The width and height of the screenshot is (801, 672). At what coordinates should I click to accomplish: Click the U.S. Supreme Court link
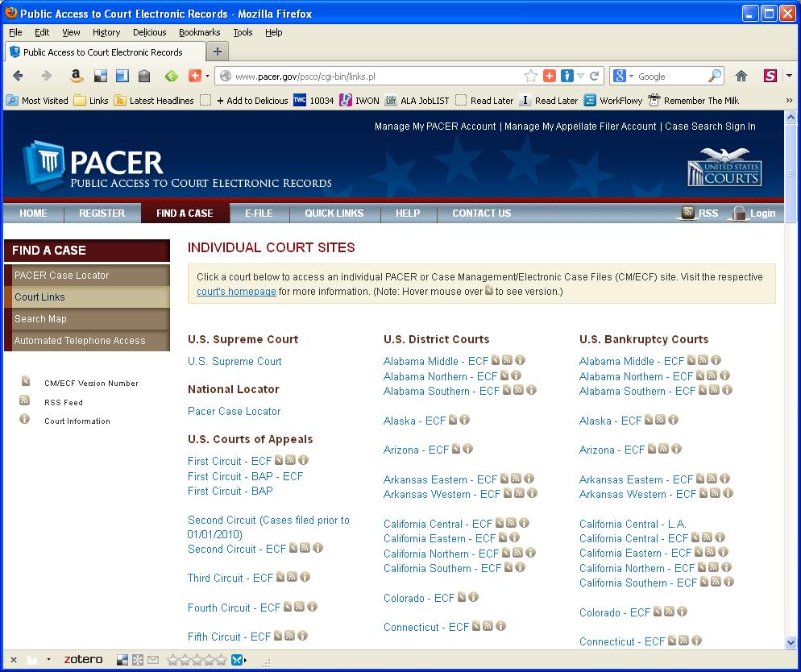(x=234, y=362)
